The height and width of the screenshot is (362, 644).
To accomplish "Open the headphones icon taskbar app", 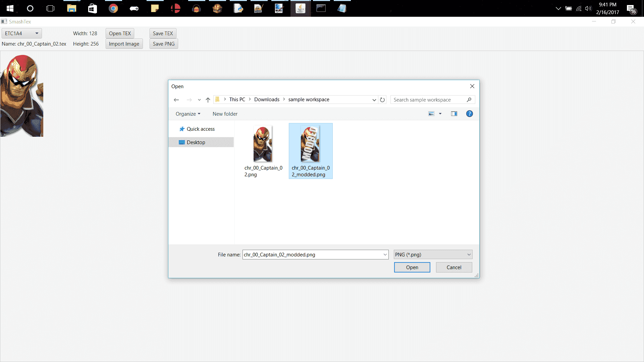I will coord(197,8).
